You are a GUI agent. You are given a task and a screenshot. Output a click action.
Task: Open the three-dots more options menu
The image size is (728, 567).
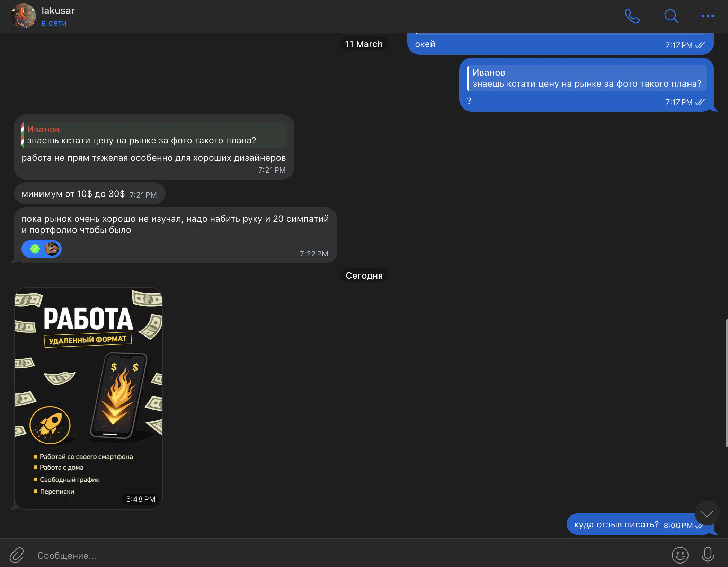point(707,16)
